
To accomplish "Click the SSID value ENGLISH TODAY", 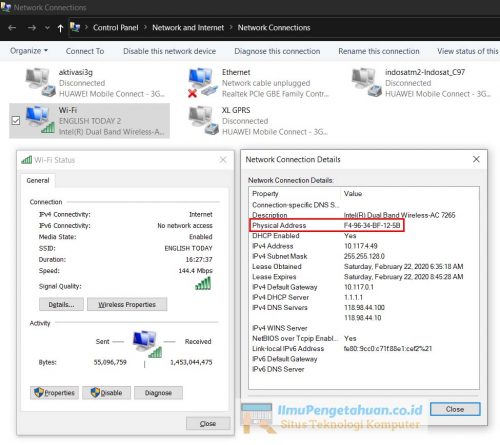I will point(188,248).
